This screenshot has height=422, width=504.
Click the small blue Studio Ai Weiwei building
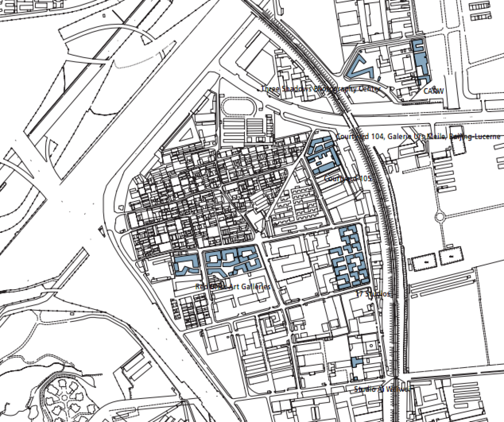pyautogui.click(x=357, y=362)
